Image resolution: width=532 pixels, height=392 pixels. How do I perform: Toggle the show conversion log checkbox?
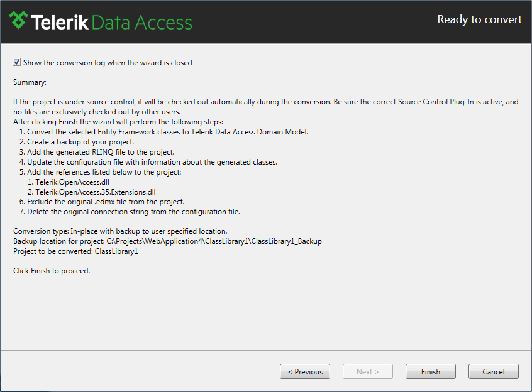click(16, 62)
